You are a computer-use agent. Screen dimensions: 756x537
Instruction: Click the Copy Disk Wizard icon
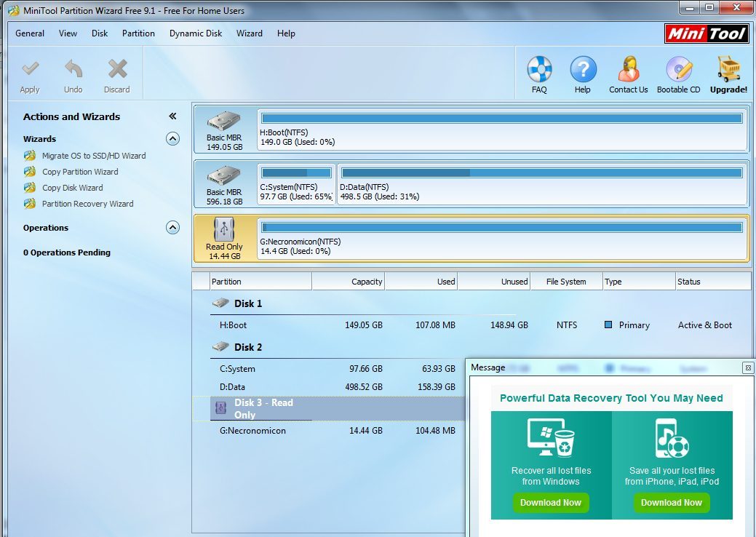click(x=30, y=188)
